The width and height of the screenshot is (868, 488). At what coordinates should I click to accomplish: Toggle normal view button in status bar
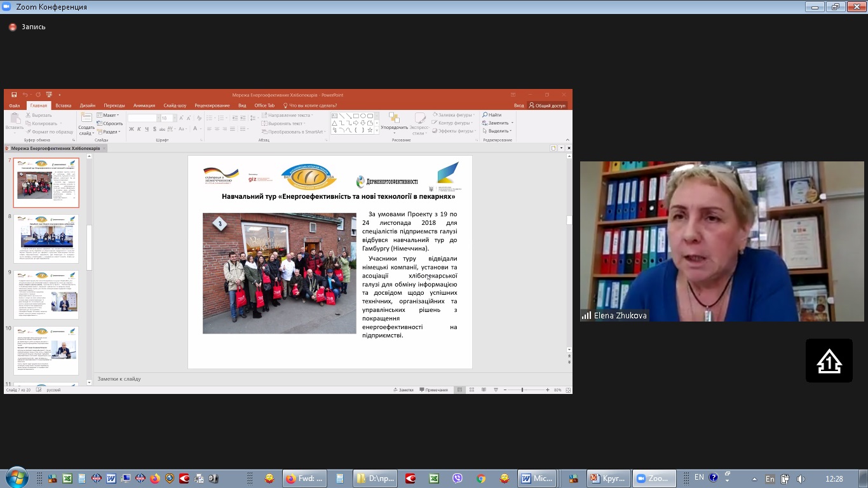coord(460,390)
